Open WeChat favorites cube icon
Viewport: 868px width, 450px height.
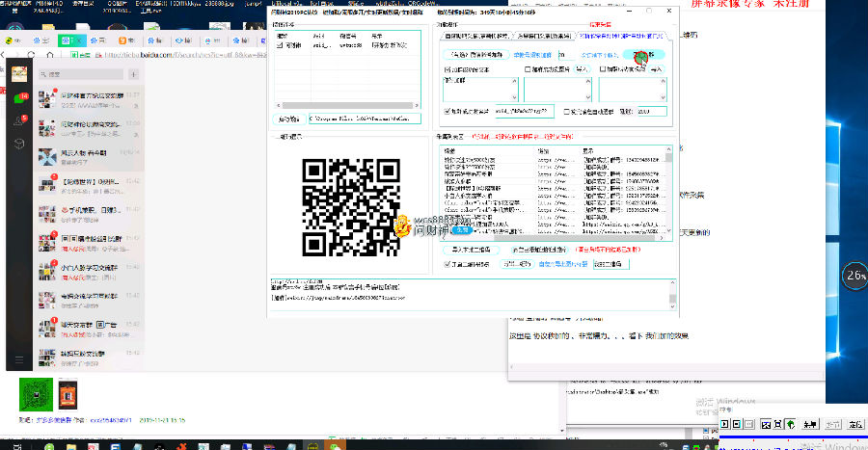coord(19,144)
